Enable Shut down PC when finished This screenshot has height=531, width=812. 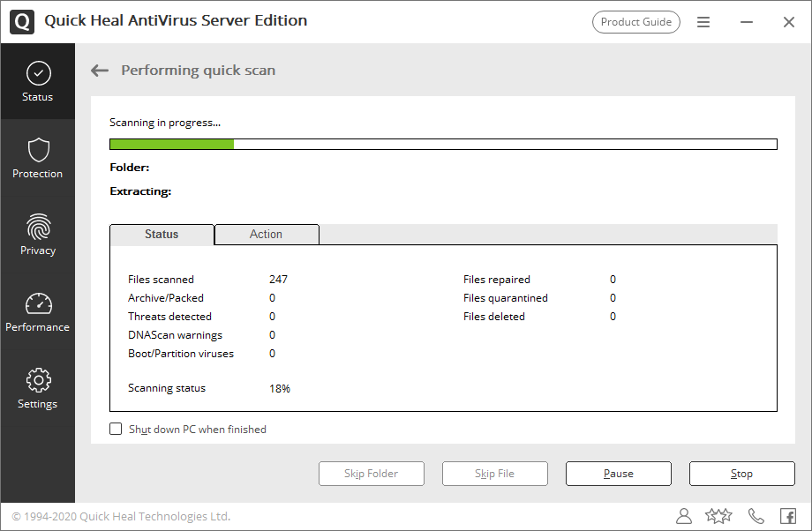click(x=116, y=429)
